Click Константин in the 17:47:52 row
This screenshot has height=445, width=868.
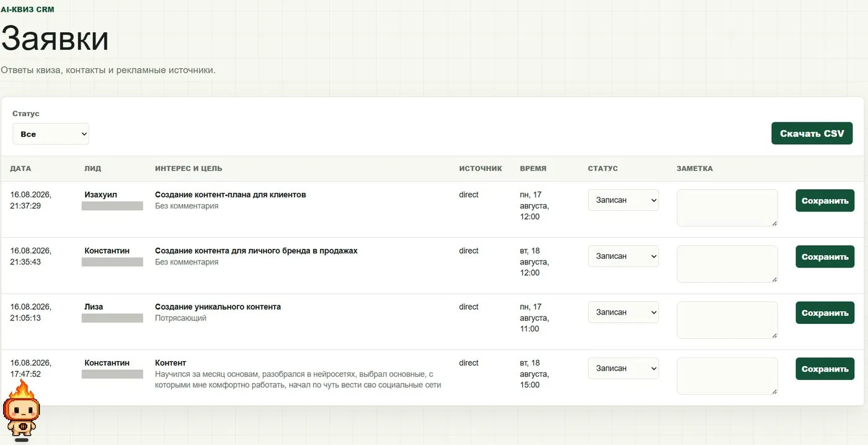pyautogui.click(x=107, y=362)
